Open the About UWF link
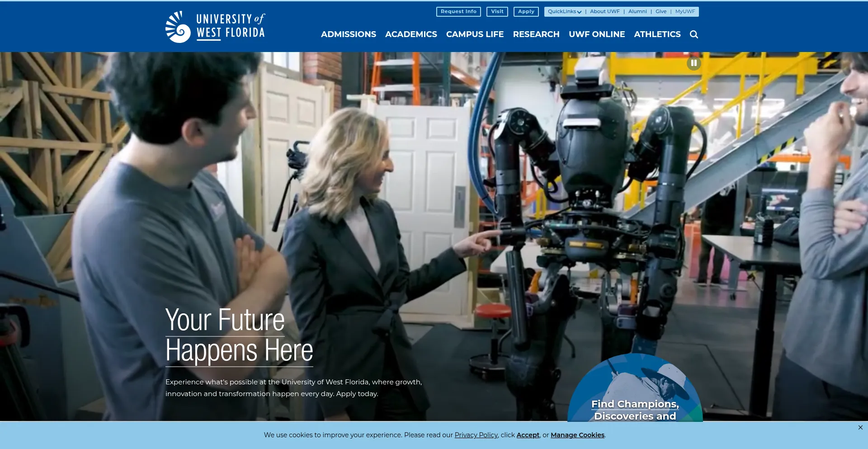Screen dimensions: 868x449 [x=604, y=12]
